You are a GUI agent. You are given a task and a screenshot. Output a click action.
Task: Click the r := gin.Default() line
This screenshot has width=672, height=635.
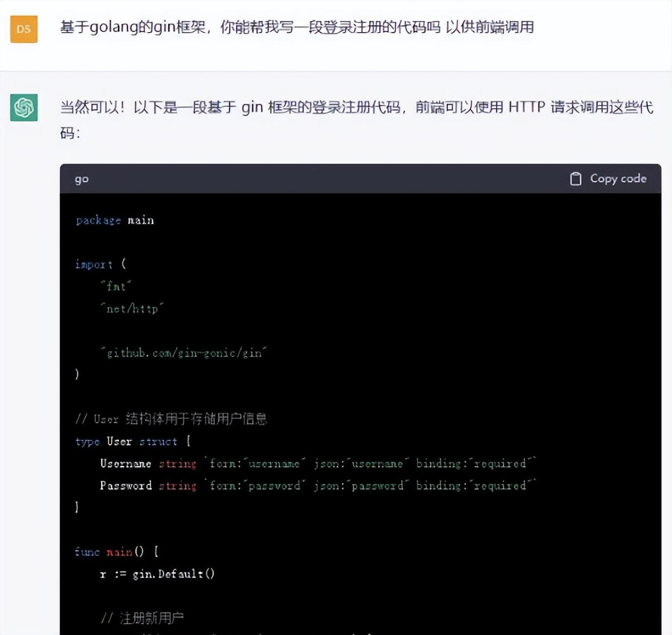pyautogui.click(x=157, y=574)
